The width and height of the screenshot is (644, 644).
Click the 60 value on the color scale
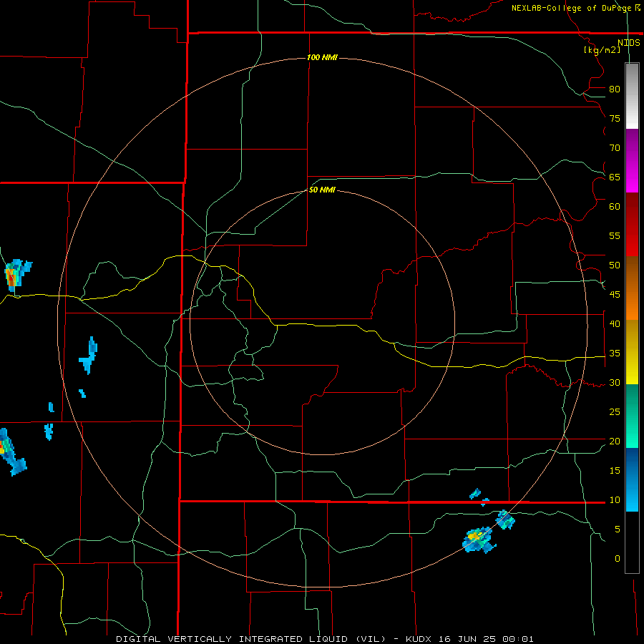615,207
